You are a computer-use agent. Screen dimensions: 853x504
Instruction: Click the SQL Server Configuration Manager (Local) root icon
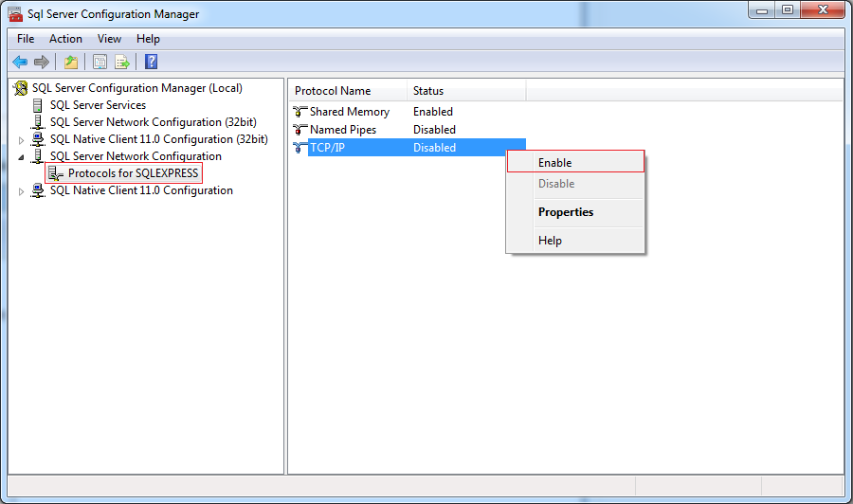coord(21,88)
